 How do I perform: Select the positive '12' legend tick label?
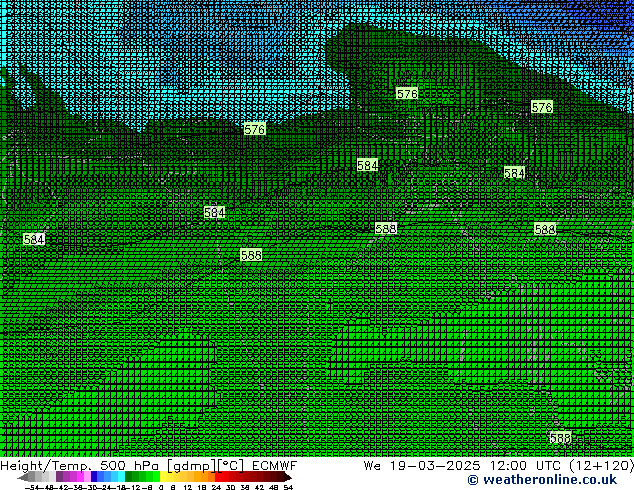[188, 487]
